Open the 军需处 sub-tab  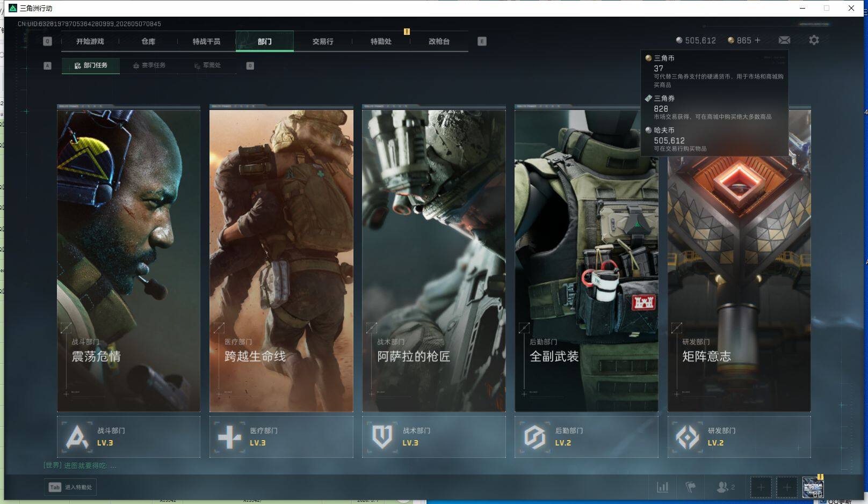(x=207, y=65)
